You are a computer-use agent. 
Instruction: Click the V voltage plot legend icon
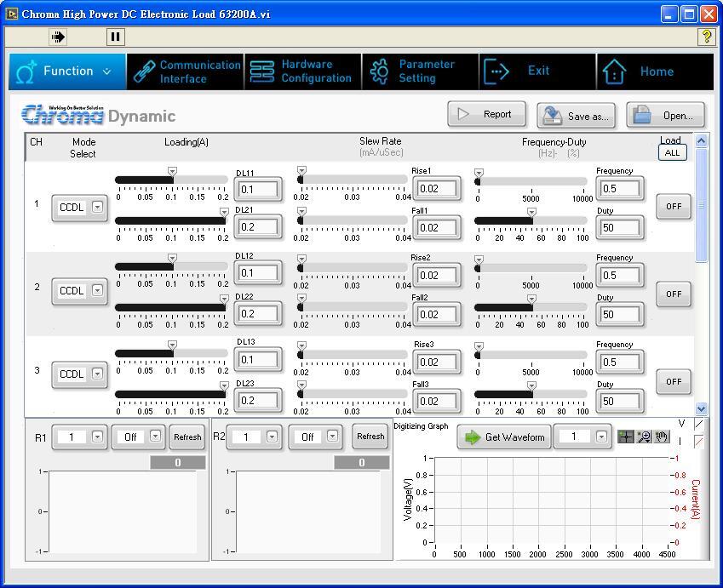click(x=699, y=424)
